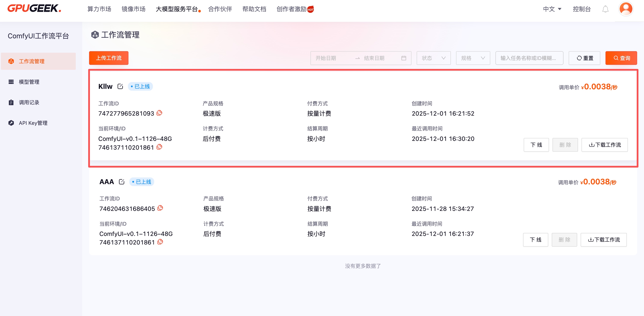
Task: Copy AAA environment ID
Action: coord(160,242)
